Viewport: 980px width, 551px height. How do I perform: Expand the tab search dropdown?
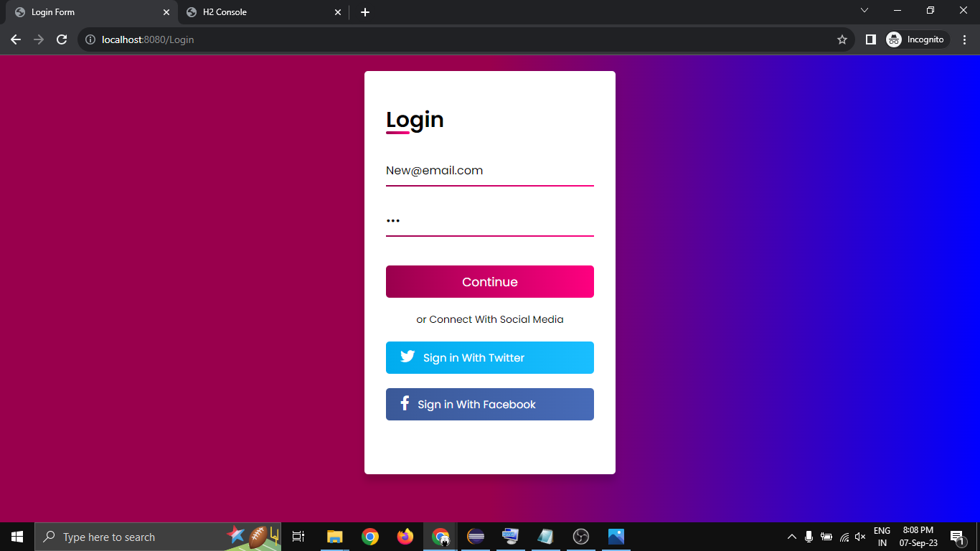(864, 10)
